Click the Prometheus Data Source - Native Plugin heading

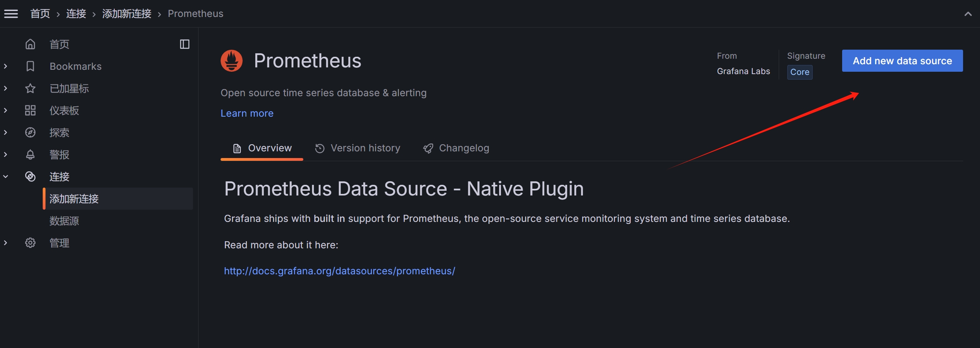(x=404, y=189)
